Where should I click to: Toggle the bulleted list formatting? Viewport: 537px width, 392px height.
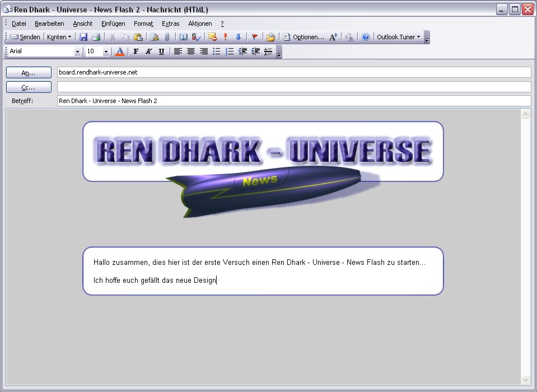click(217, 51)
